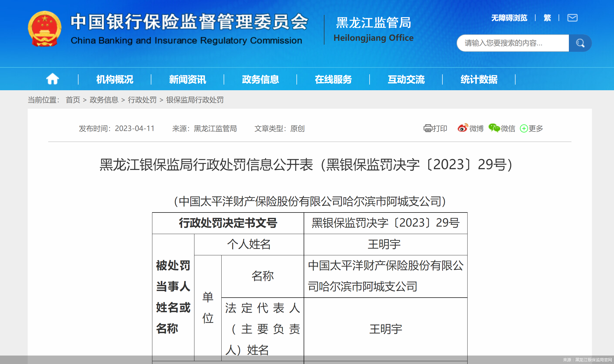This screenshot has height=364, width=614.
Task: Open the mail envelope icon
Action: (x=572, y=18)
